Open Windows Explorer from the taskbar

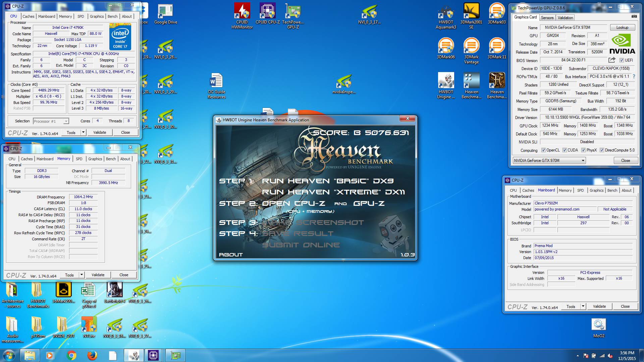pyautogui.click(x=30, y=355)
